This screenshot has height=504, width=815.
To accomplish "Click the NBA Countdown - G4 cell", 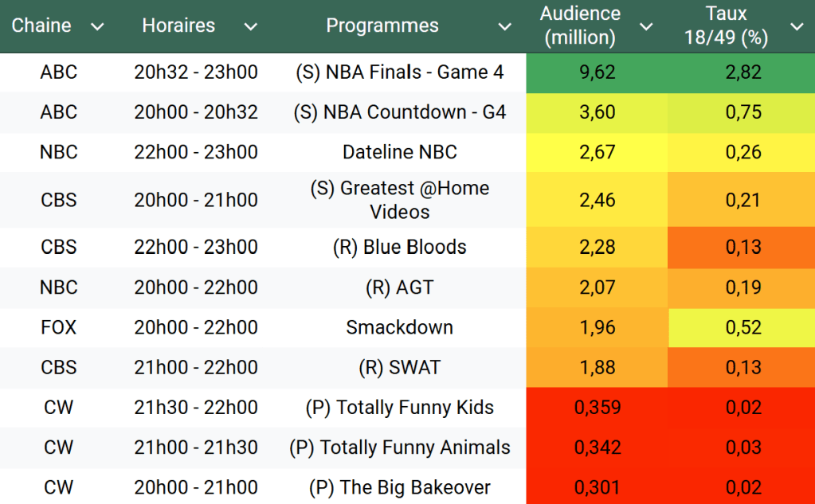I will point(399,112).
